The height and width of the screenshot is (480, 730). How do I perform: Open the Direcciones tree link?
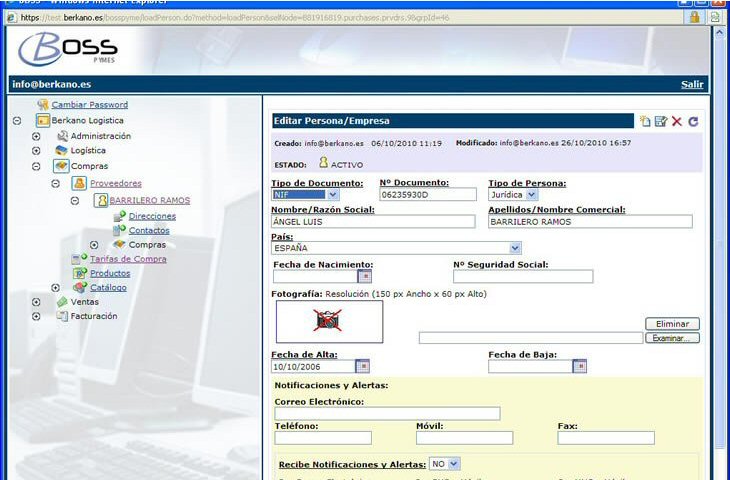point(152,216)
